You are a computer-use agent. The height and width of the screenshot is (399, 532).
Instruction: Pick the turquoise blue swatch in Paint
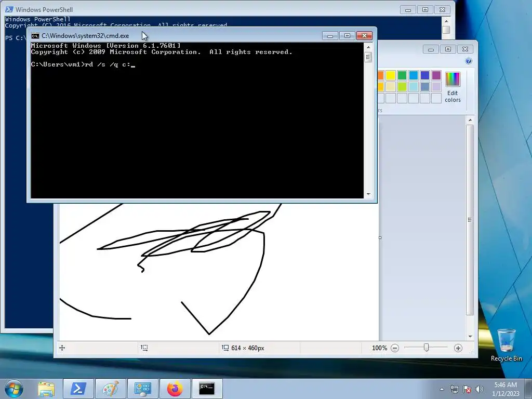pyautogui.click(x=414, y=75)
